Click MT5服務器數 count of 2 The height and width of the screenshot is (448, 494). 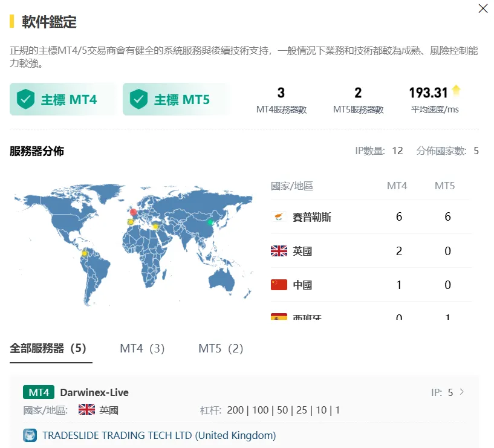[358, 93]
